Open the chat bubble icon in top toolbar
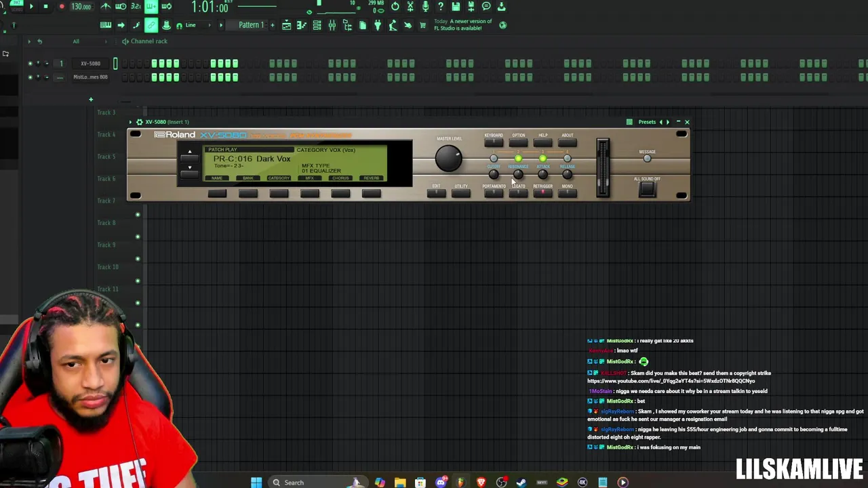Viewport: 868px width, 488px height. (x=486, y=7)
